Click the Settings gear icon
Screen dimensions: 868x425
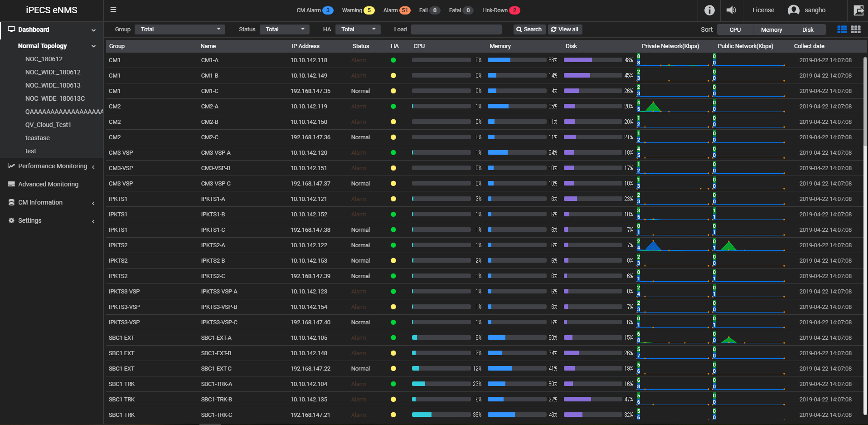click(11, 220)
